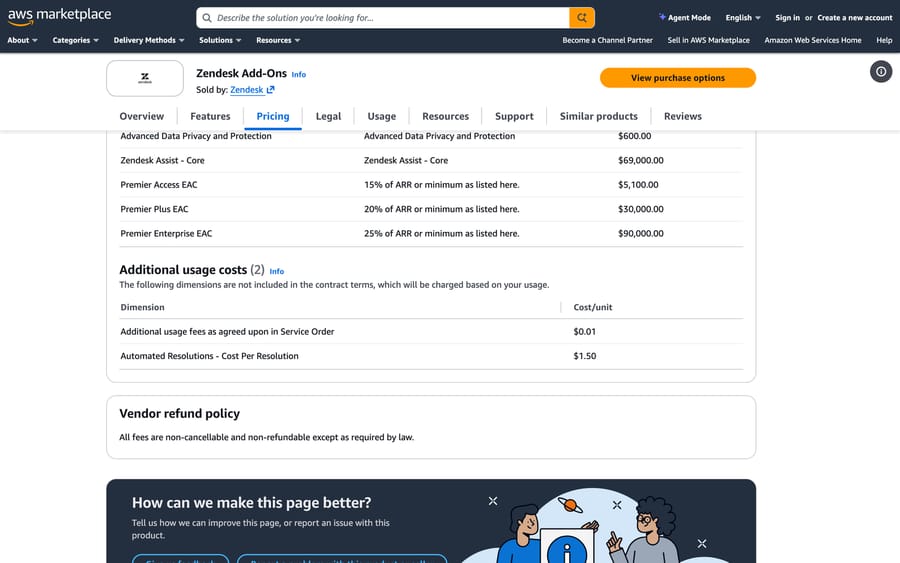This screenshot has height=563, width=900.
Task: Open Become a Channel Partner link
Action: tap(607, 40)
